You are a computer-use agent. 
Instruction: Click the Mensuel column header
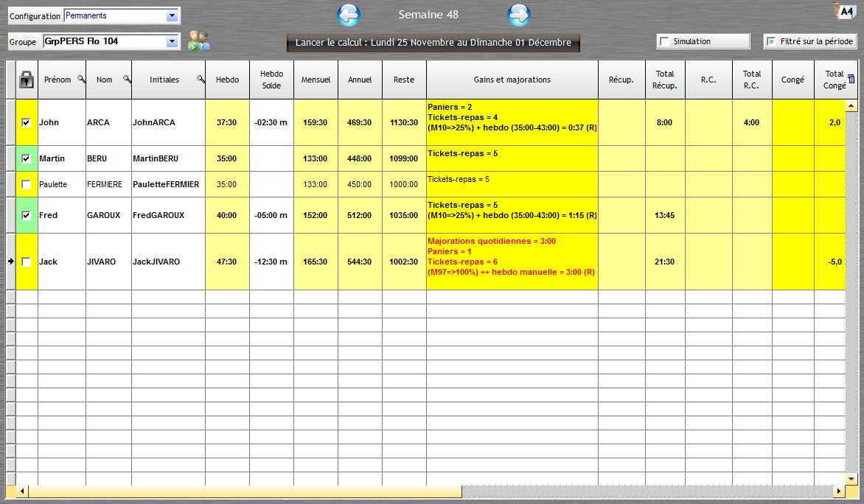coord(316,80)
